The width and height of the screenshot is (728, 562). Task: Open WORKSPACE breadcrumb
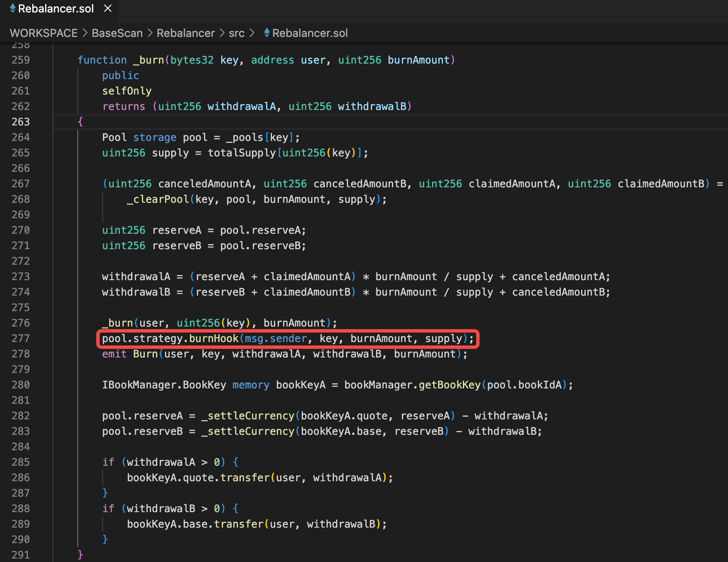pyautogui.click(x=43, y=33)
